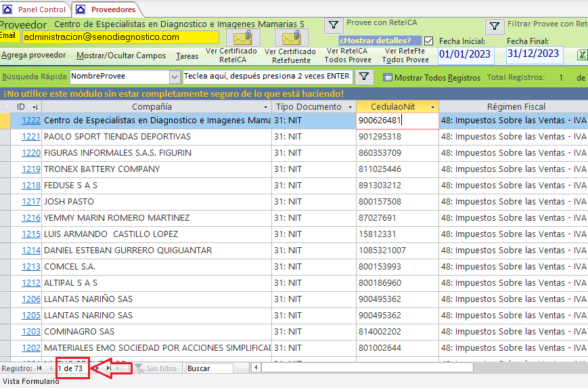Toggle the ¿Mostrar detalles? checkbox
588x388 pixels.
click(429, 41)
